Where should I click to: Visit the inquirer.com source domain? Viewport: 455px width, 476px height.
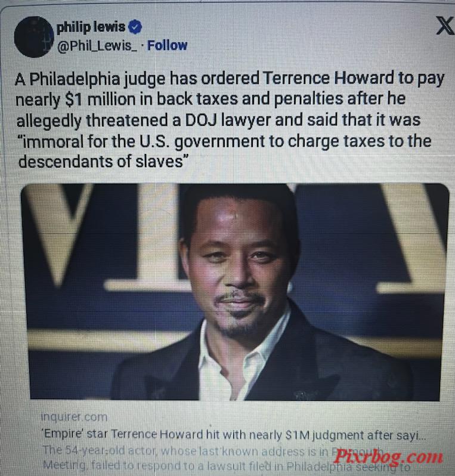pyautogui.click(x=74, y=417)
